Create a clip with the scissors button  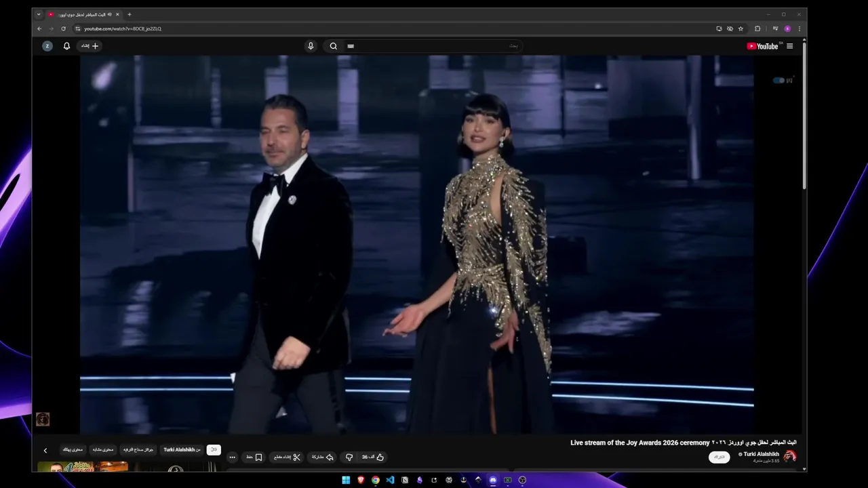(x=288, y=457)
